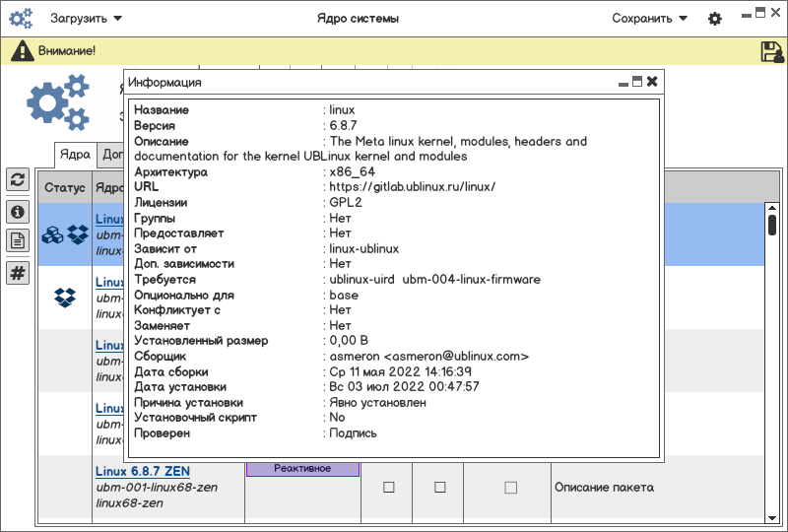Click the stacked boxes status icon in highlighted row
788x532 pixels.
[x=53, y=234]
